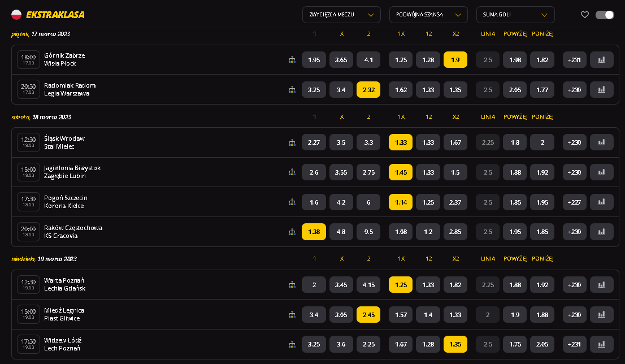Expand the Podwójna szansa dropdown

pos(428,15)
